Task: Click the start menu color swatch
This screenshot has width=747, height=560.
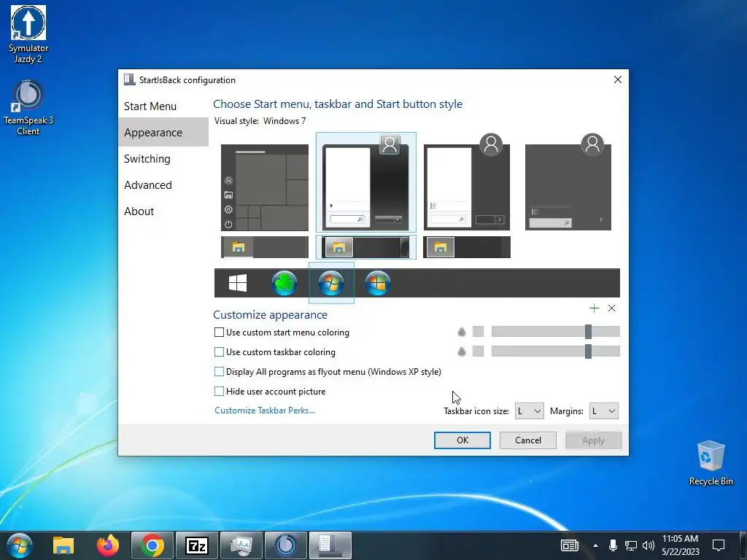Action: (478, 332)
